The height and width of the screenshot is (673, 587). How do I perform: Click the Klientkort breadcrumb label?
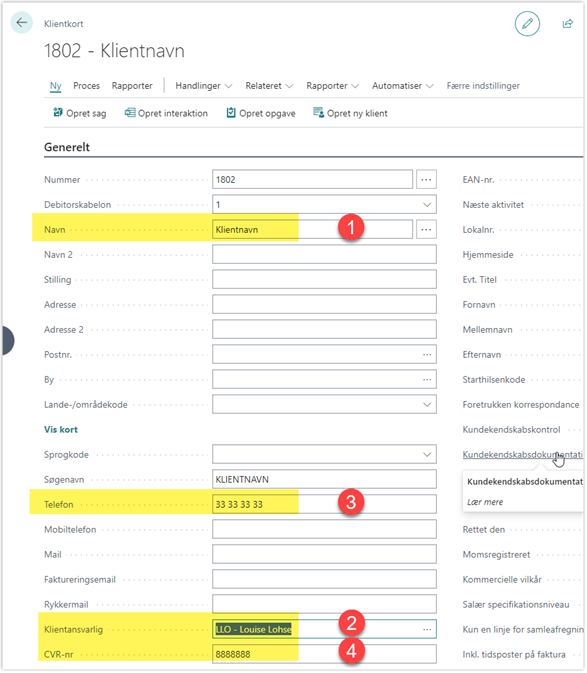pos(64,24)
